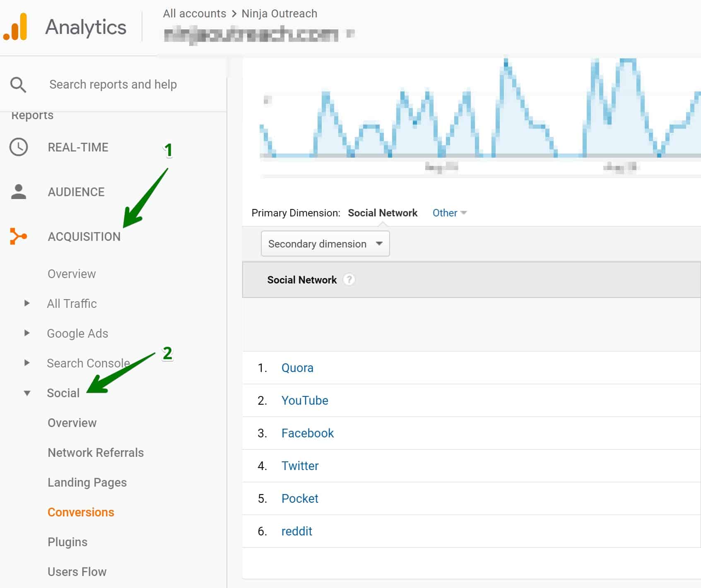The height and width of the screenshot is (588, 701).
Task: Click the Ninja Outreach breadcrumb
Action: [x=279, y=14]
